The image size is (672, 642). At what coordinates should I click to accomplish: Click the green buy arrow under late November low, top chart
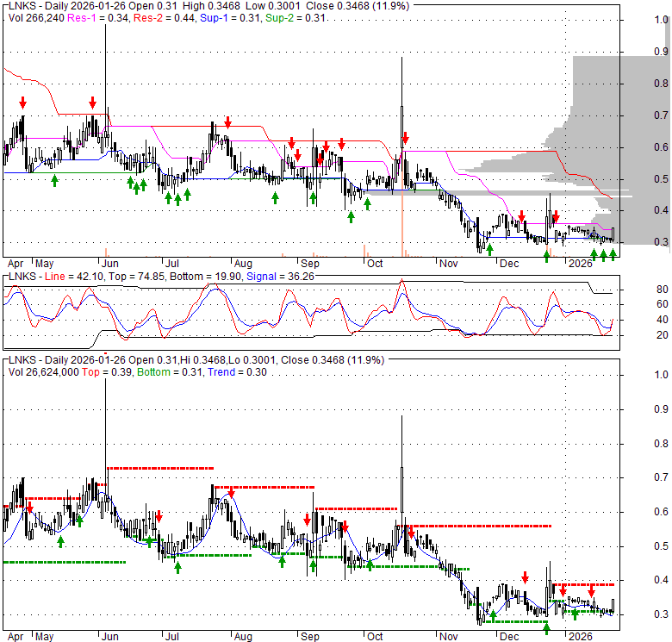[489, 249]
